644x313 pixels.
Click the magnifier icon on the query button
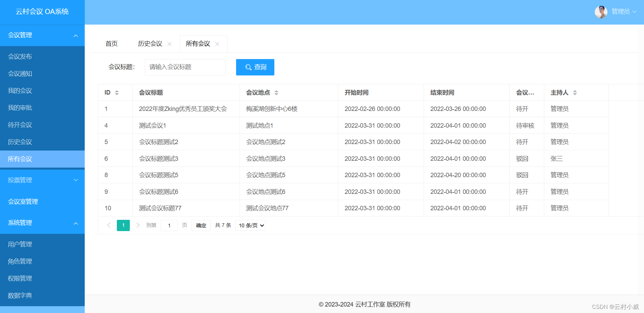[x=248, y=67]
